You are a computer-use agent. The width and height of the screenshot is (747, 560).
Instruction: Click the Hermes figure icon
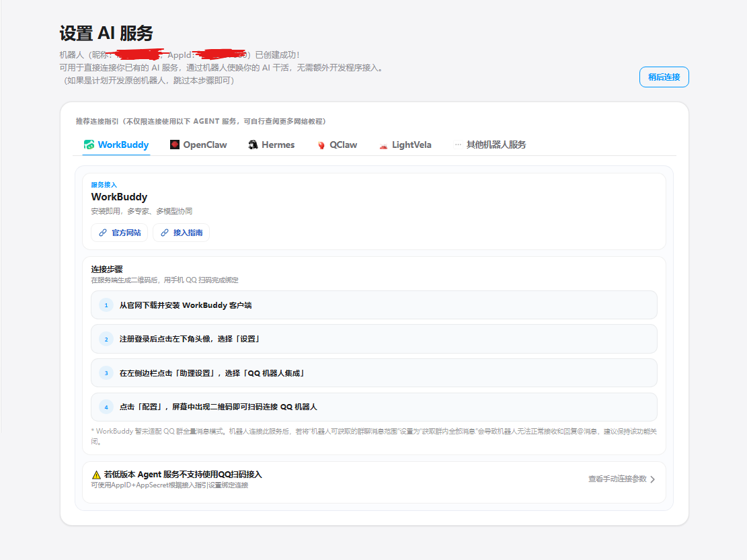coord(253,145)
